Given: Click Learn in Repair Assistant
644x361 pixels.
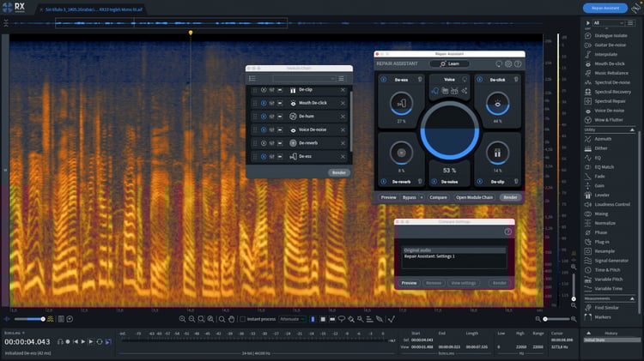Looking at the screenshot, I should pyautogui.click(x=450, y=64).
